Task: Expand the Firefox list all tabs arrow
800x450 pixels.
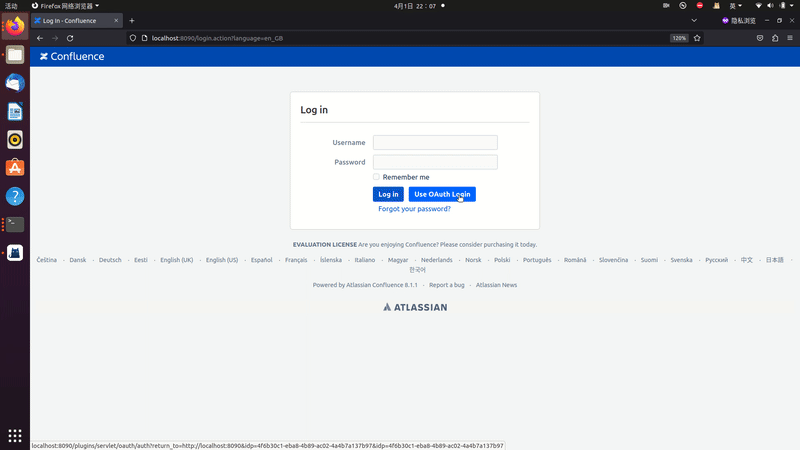Action: [695, 20]
